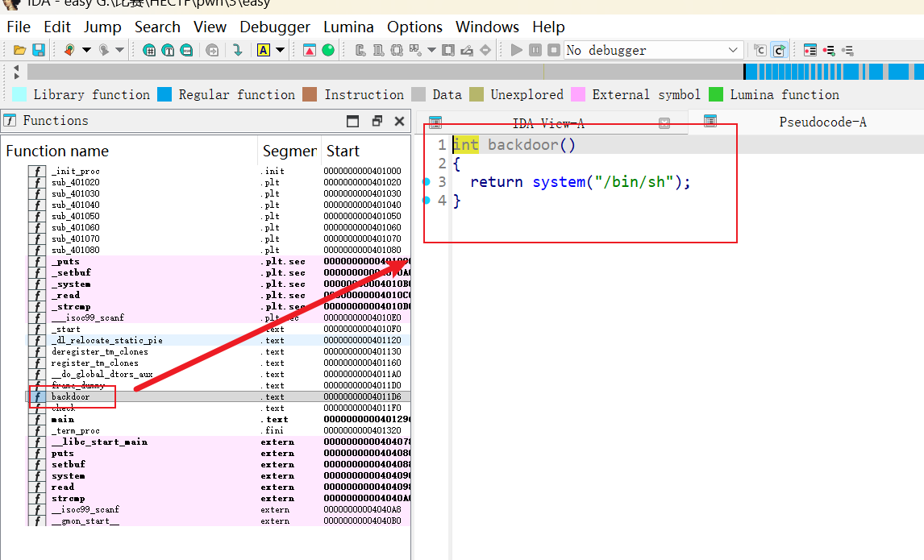924x560 pixels.
Task: Open a new IDA database file
Action: 19,50
